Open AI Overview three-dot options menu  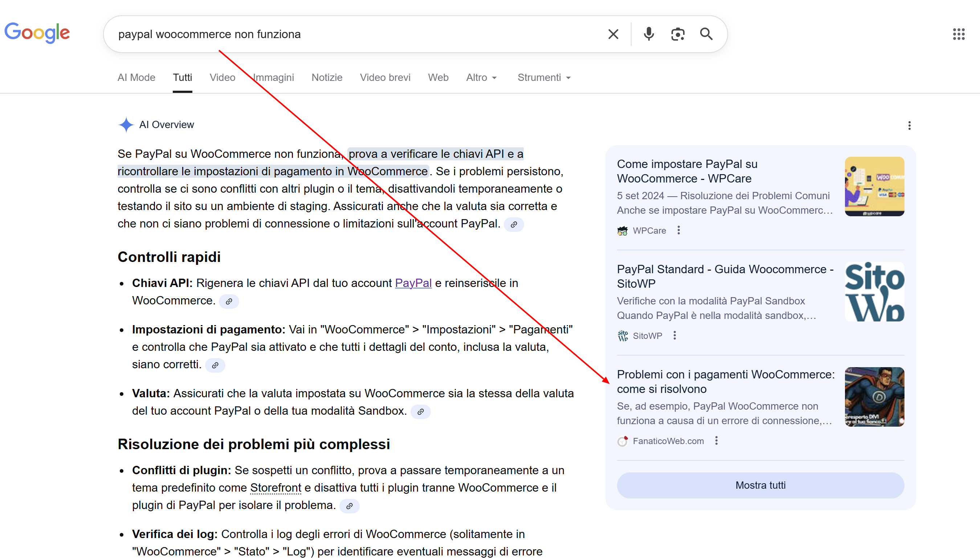909,125
